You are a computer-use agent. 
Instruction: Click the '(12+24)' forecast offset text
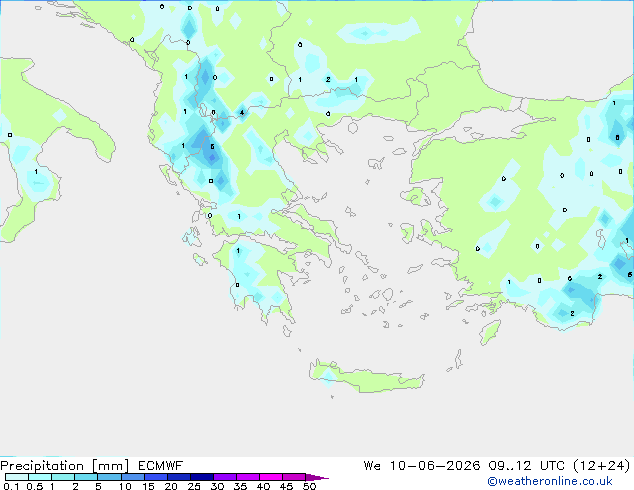[x=602, y=466]
